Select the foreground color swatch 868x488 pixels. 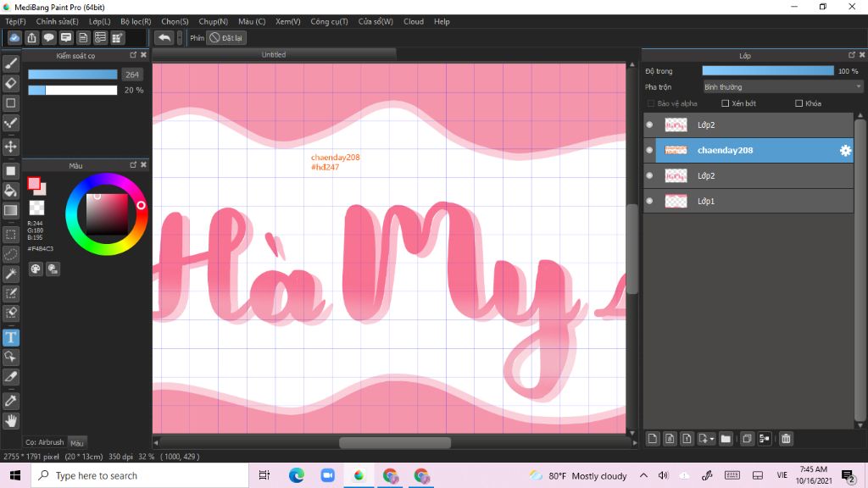(x=34, y=184)
